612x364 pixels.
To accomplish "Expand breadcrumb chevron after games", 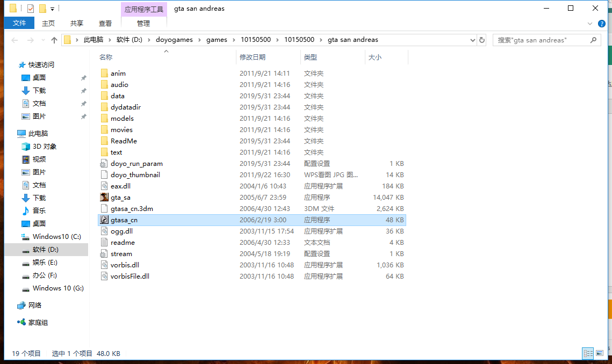I will (234, 40).
